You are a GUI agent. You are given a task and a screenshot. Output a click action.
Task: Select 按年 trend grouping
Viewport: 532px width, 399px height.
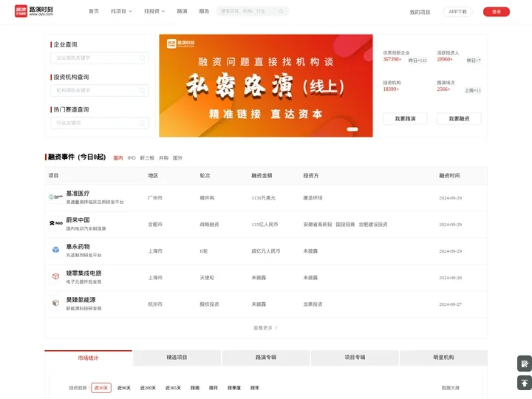254,388
